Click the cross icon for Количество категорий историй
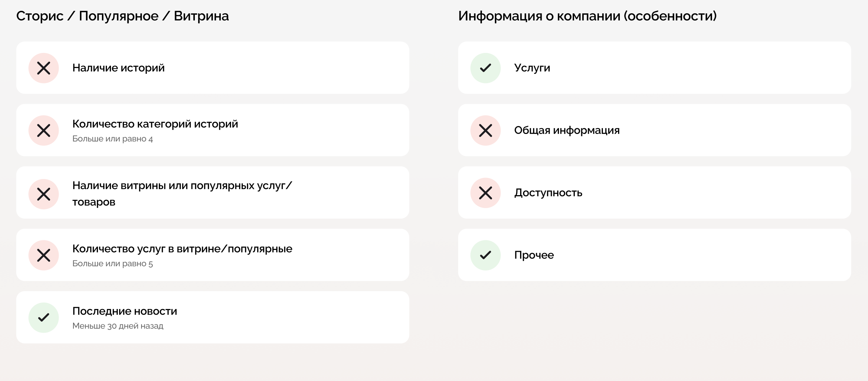 (44, 130)
